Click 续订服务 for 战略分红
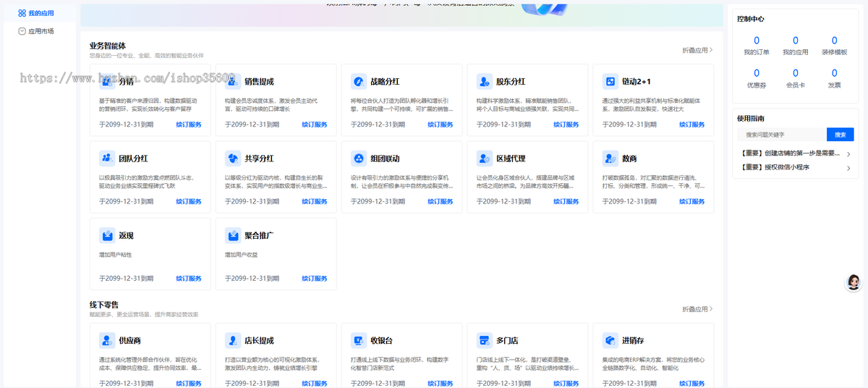Viewport: 868px width, 388px height. (x=441, y=125)
